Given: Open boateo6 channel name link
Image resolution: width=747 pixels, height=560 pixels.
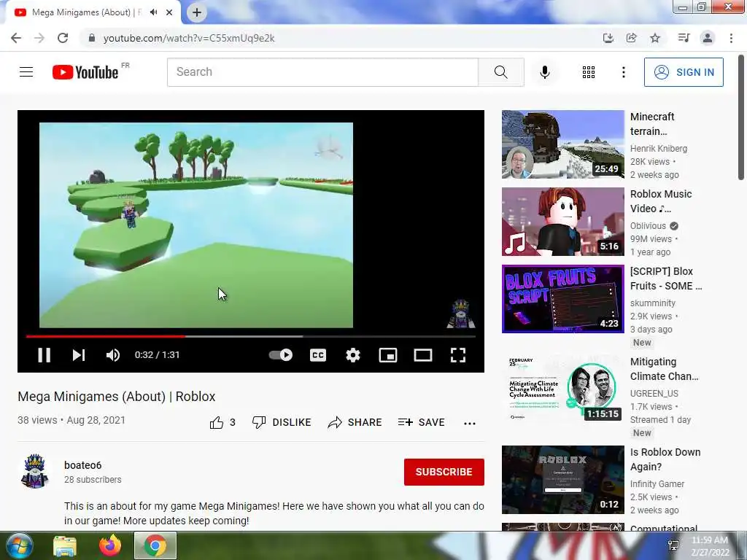Looking at the screenshot, I should coord(83,465).
